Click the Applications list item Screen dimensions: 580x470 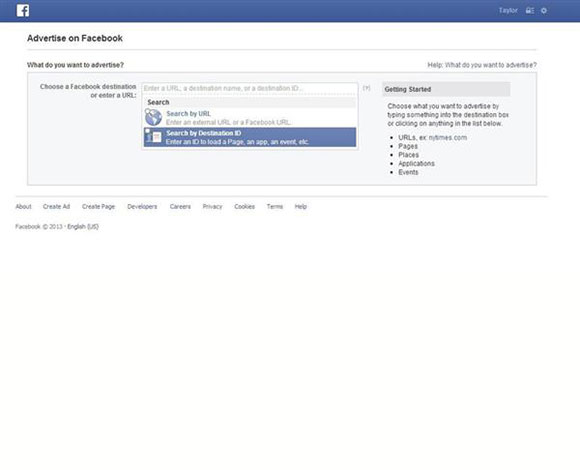417,163
